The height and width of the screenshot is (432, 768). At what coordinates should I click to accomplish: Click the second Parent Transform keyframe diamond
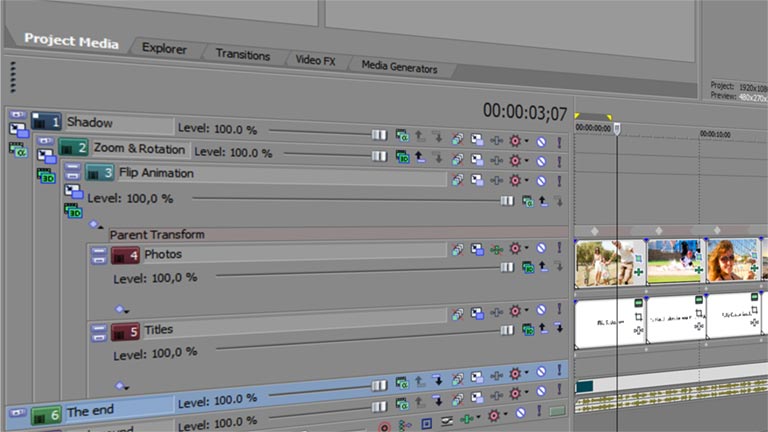[659, 230]
